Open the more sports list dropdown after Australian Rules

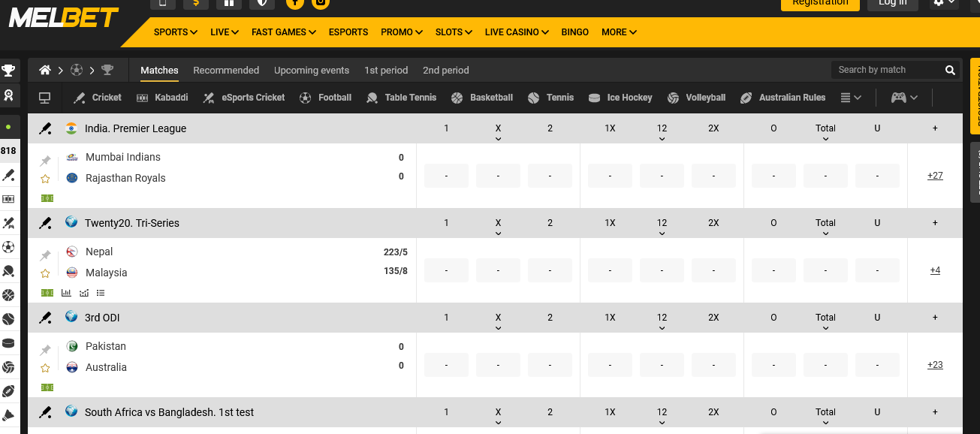tap(851, 98)
